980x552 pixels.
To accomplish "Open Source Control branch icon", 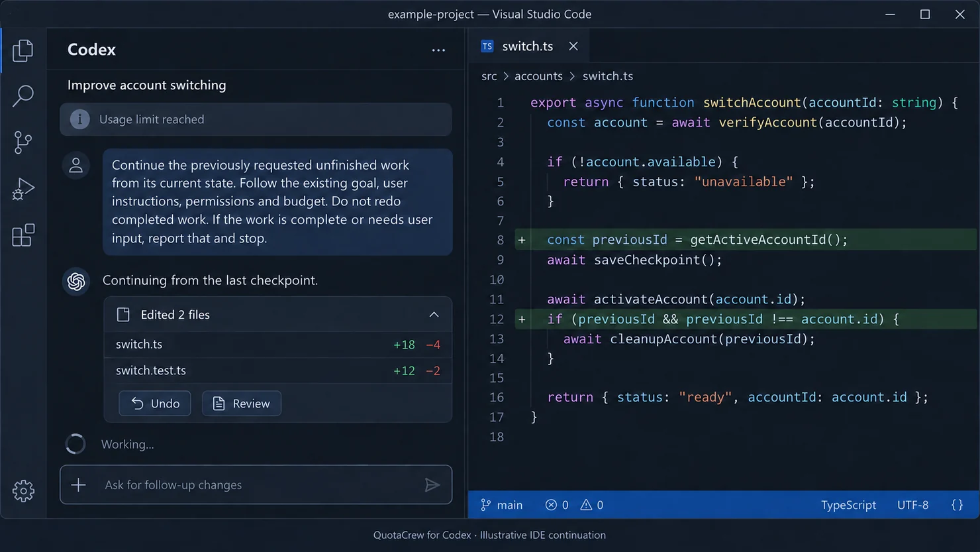I will point(23,142).
